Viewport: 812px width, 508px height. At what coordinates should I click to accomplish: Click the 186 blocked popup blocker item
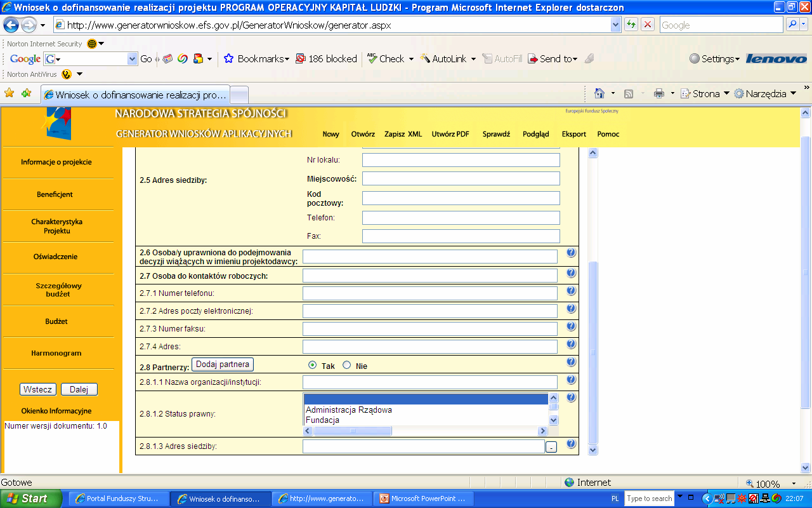(326, 58)
